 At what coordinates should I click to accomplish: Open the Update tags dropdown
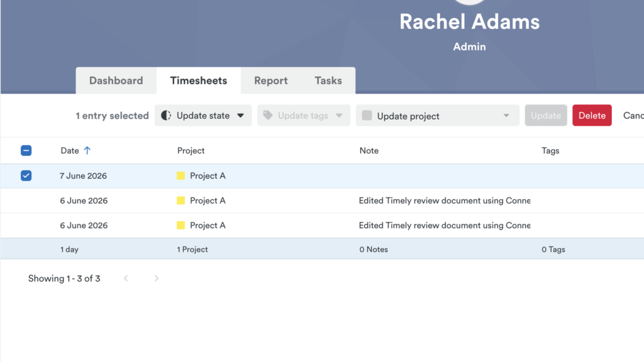[304, 116]
